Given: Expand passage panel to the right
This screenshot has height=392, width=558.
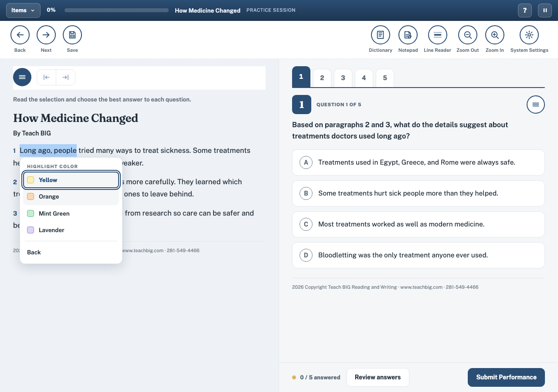Looking at the screenshot, I should (x=65, y=77).
